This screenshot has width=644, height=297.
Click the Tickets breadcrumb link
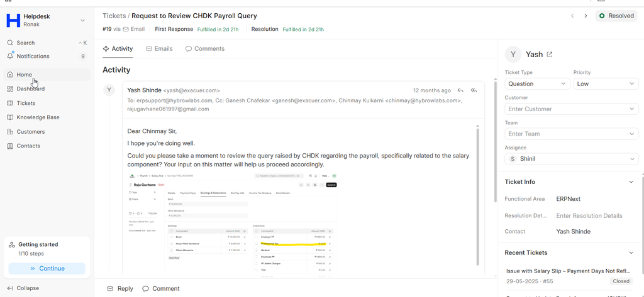click(x=114, y=16)
